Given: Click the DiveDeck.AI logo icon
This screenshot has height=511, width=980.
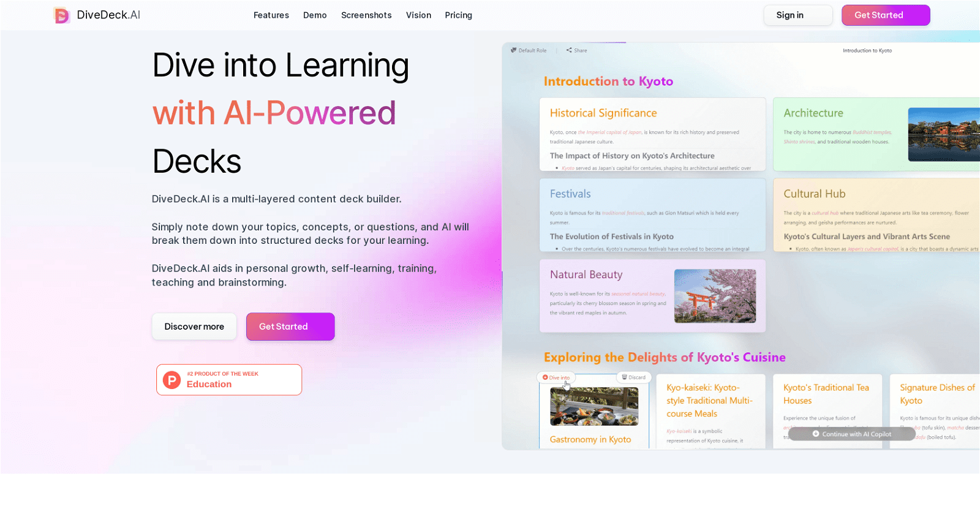Looking at the screenshot, I should click(61, 15).
